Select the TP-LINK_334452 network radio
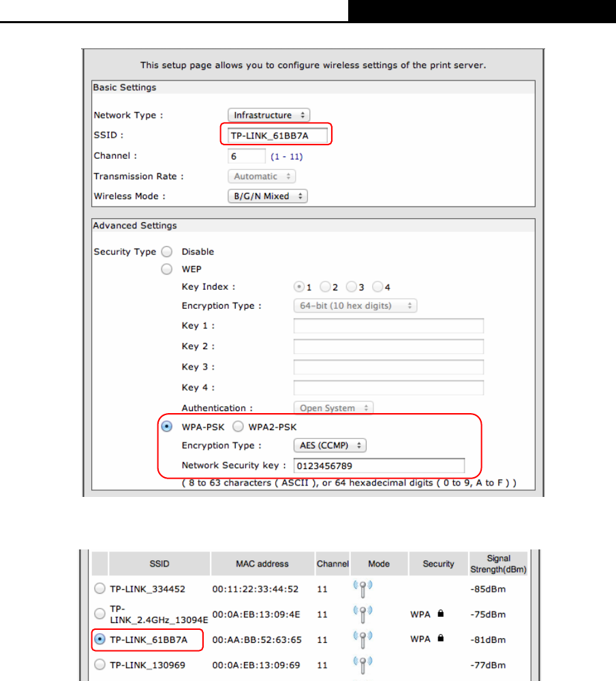The width and height of the screenshot is (616, 681). pyautogui.click(x=100, y=588)
